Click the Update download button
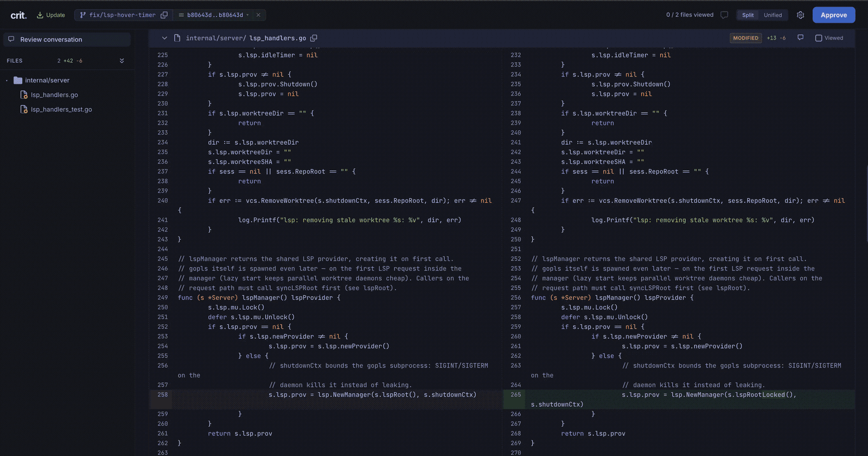 tap(50, 15)
